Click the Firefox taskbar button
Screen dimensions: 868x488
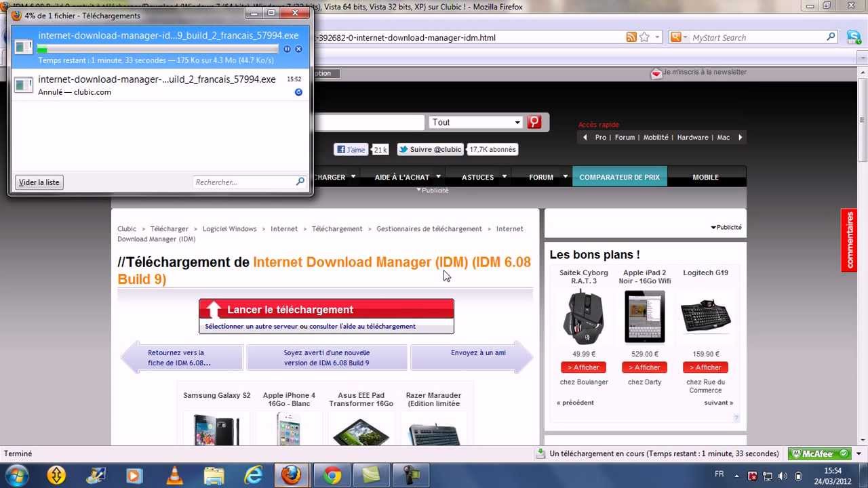[292, 475]
